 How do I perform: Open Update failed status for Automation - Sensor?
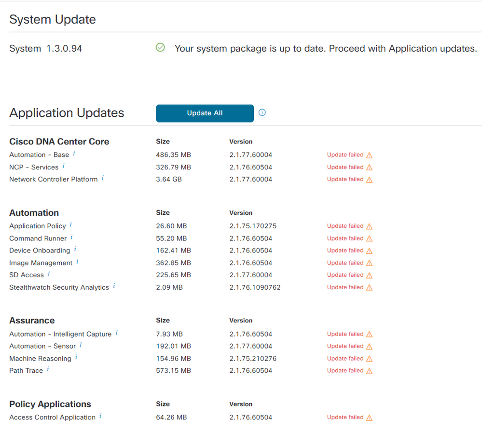(345, 346)
